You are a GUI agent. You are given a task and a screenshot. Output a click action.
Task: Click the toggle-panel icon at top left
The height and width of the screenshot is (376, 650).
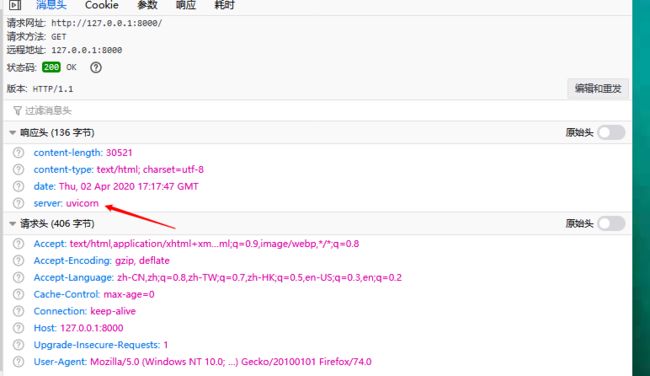(x=15, y=5)
